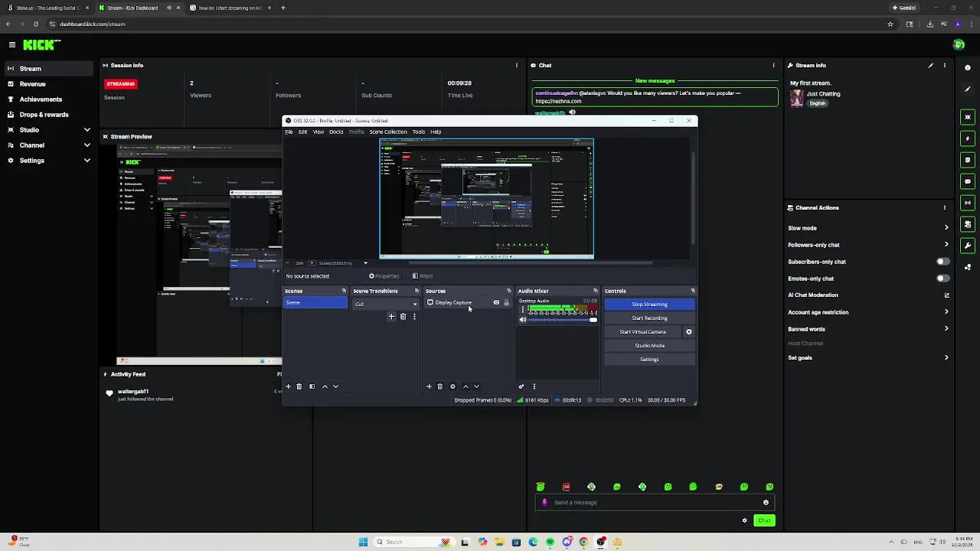
Task: Open OBS Tools menu
Action: 418,132
